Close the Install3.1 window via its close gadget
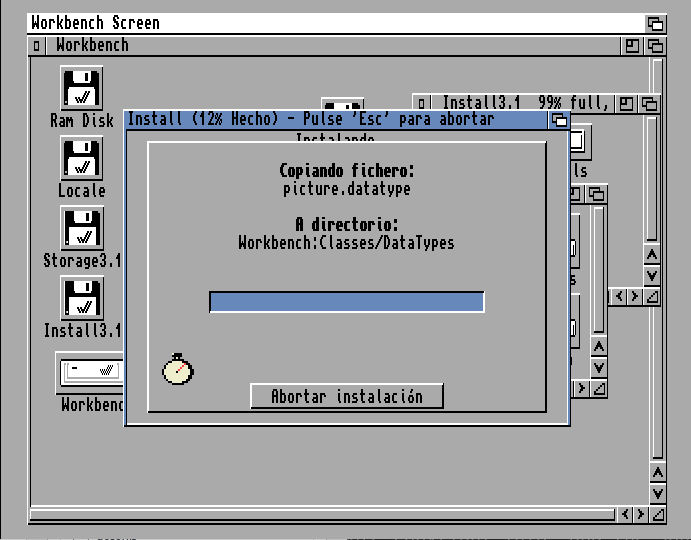 coord(423,103)
